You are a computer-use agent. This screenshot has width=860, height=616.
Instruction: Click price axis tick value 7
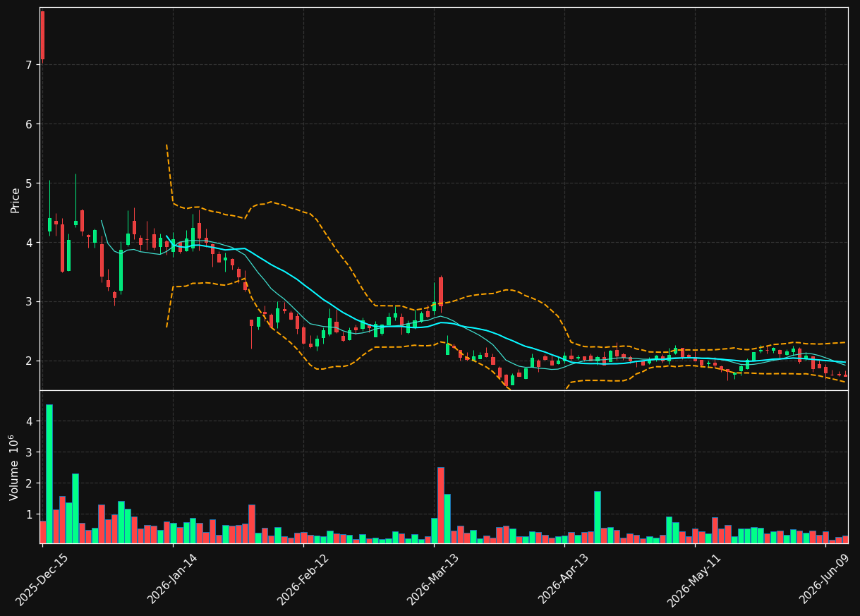[x=28, y=65]
